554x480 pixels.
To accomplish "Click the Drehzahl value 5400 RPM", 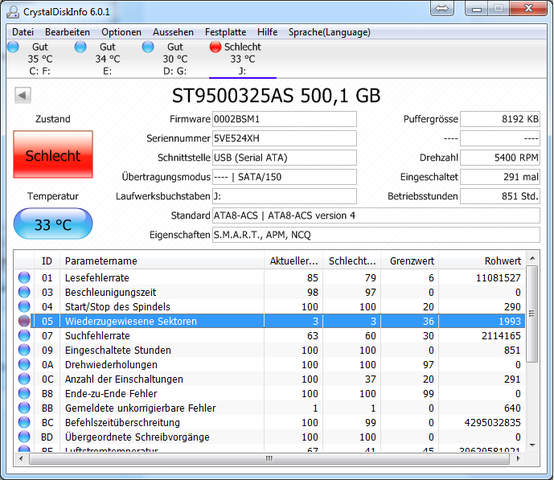I will tap(500, 158).
